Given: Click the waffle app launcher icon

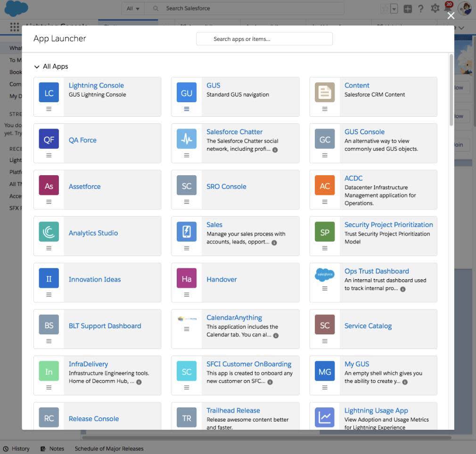Looking at the screenshot, I should tap(14, 27).
